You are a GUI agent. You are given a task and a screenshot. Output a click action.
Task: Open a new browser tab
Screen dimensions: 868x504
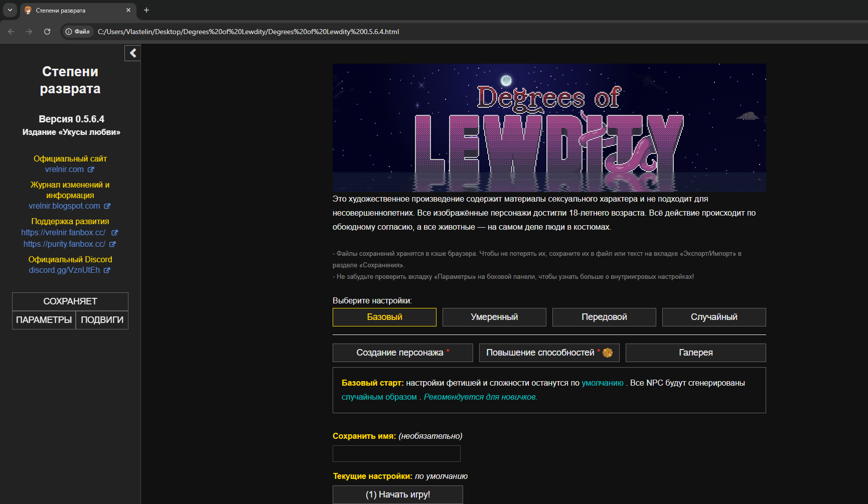point(147,10)
